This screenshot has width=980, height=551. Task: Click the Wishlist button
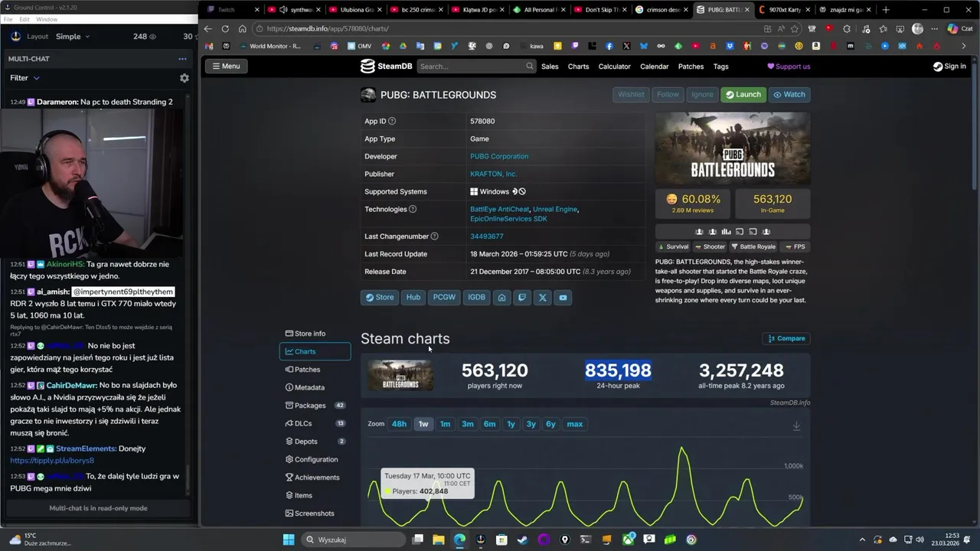pos(631,94)
